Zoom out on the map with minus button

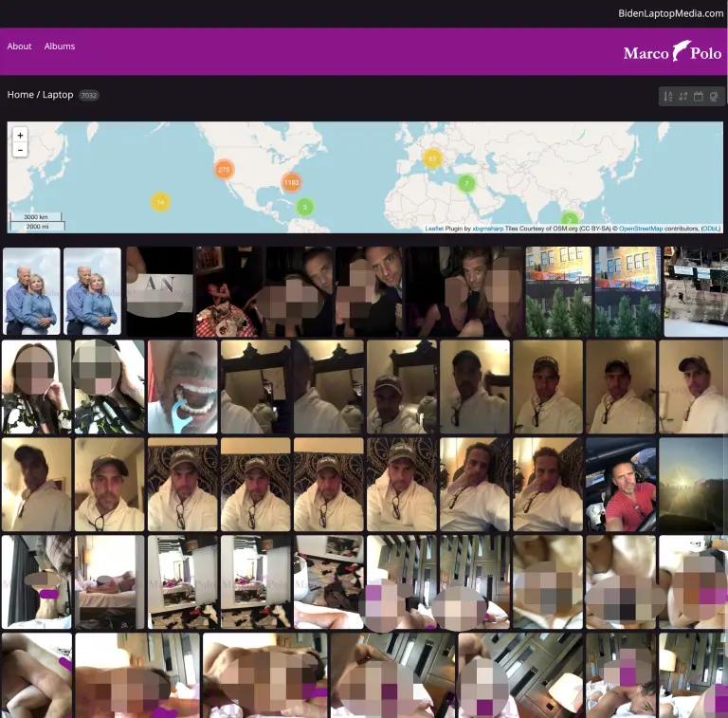(x=21, y=150)
